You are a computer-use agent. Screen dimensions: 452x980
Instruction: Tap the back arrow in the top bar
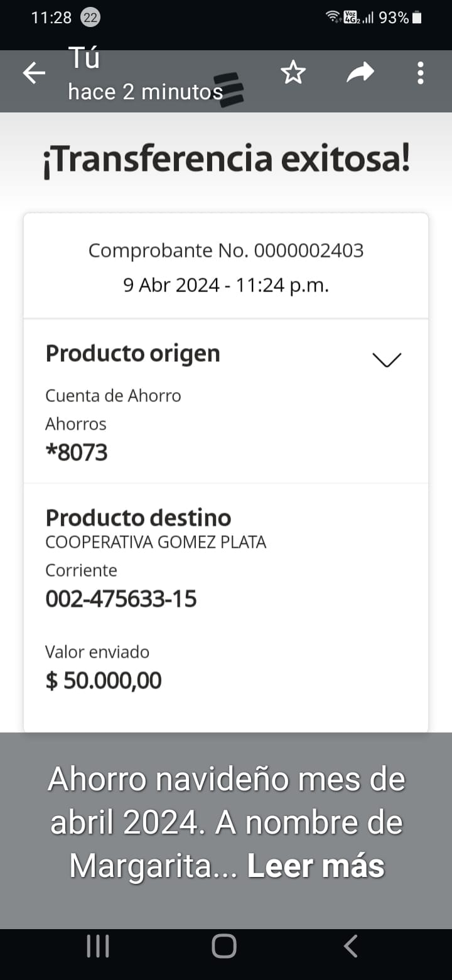coord(35,73)
